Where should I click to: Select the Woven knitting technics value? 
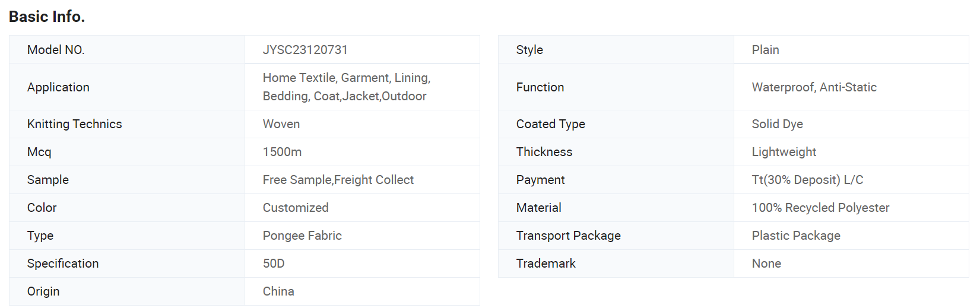281,124
